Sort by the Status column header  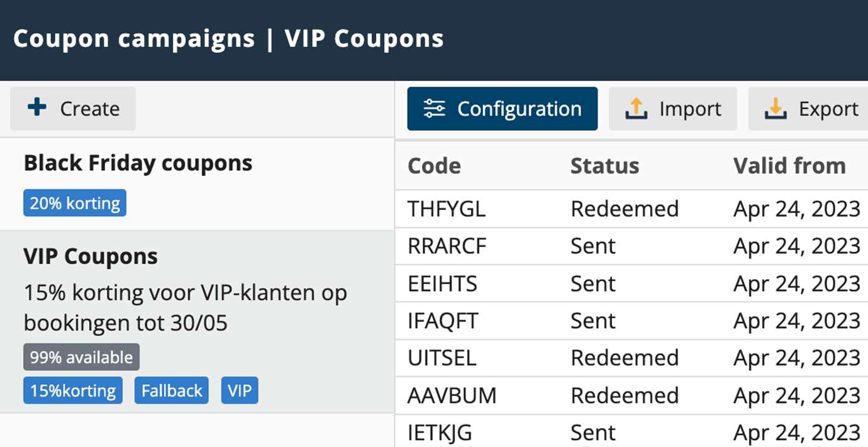pyautogui.click(x=604, y=166)
